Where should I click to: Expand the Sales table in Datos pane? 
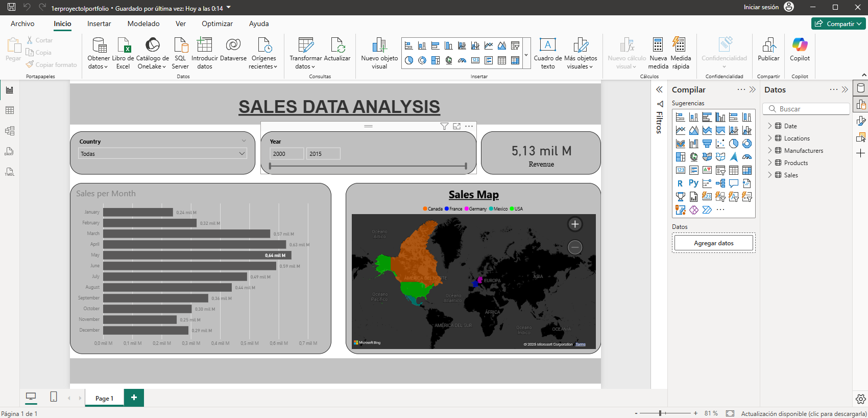[x=770, y=175]
